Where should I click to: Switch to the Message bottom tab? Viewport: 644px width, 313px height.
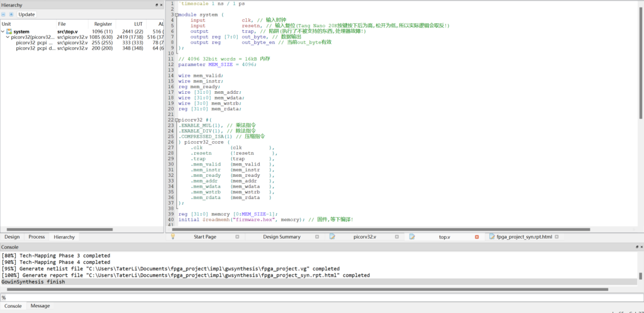point(40,306)
